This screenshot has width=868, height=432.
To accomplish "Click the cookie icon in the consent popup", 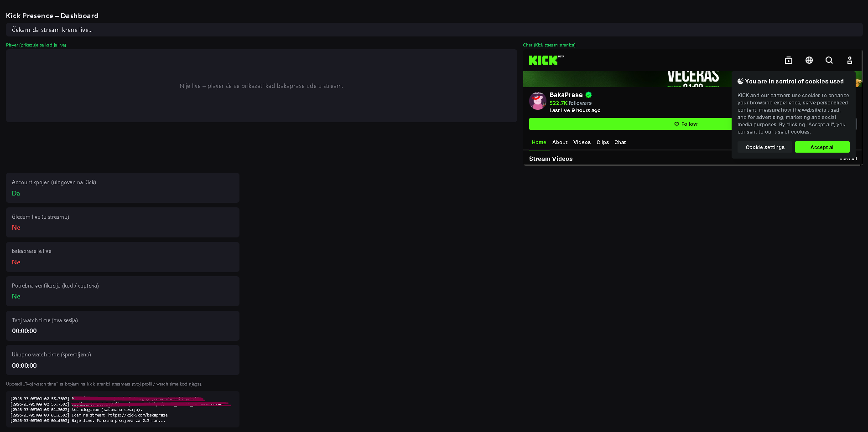I will 740,82.
